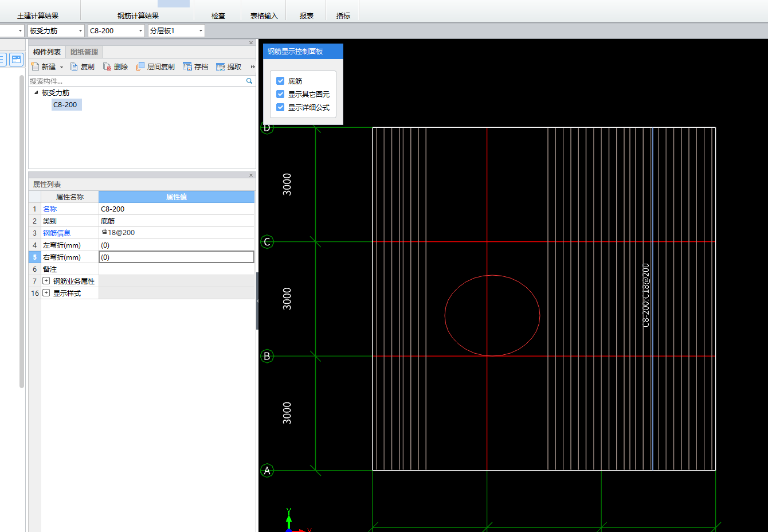Click the axis D bubble marker
The width and height of the screenshot is (768, 532).
click(x=267, y=127)
